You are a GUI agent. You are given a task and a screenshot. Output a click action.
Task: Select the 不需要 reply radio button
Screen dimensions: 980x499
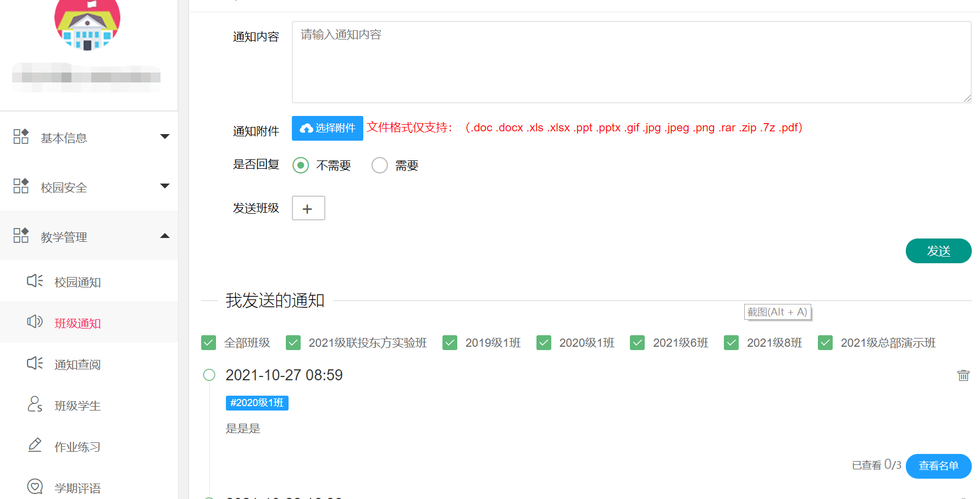[x=301, y=165]
